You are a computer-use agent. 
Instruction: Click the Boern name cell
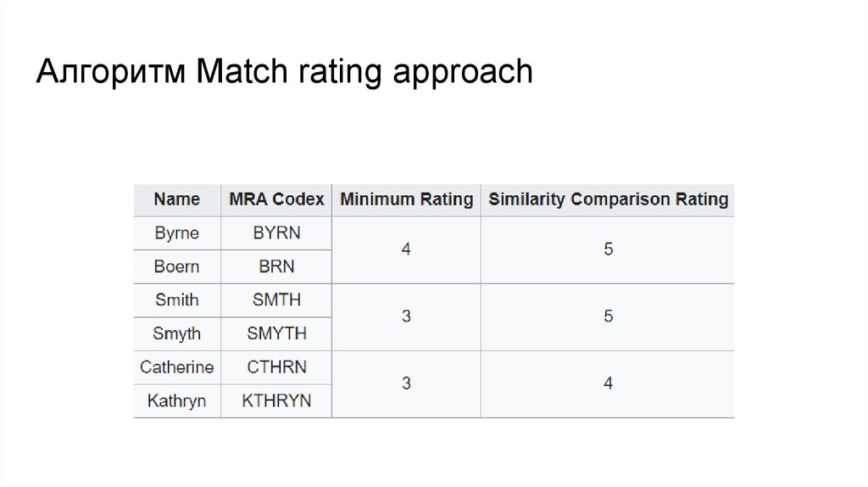tap(177, 267)
